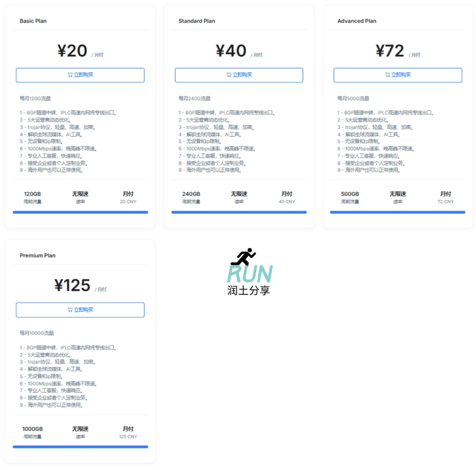Click the teal RUN logo lettering
Image resolution: width=476 pixels, height=470 pixels.
click(x=250, y=274)
